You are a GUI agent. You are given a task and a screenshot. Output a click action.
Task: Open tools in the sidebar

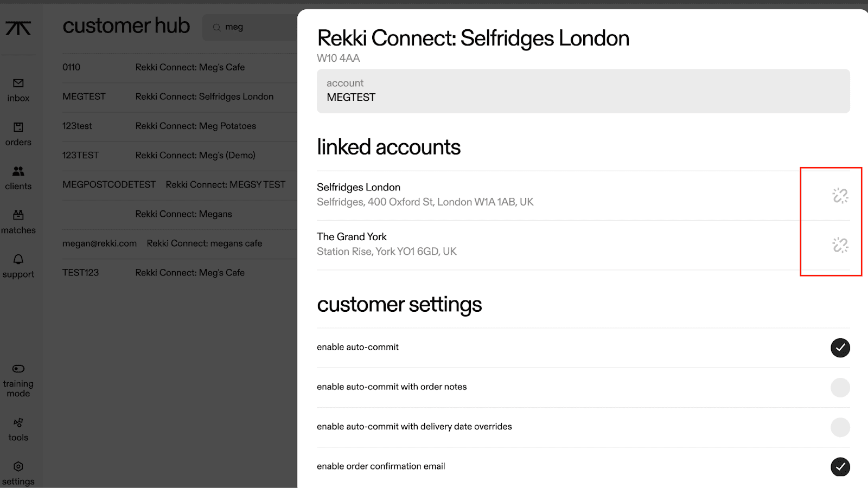tap(18, 429)
